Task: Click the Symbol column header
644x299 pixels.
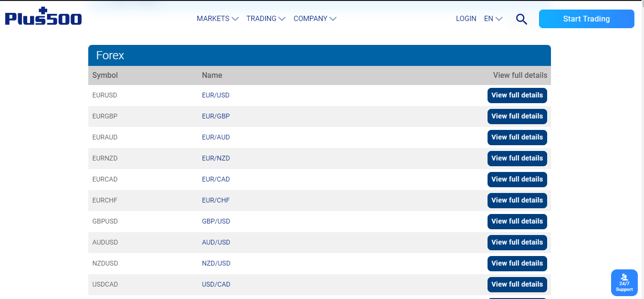Action: (105, 75)
